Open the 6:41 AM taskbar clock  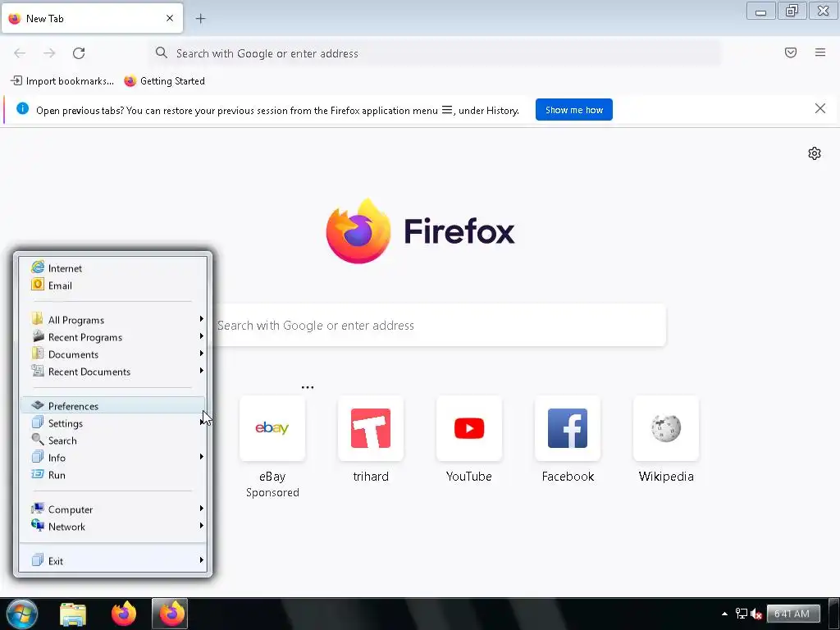(792, 614)
